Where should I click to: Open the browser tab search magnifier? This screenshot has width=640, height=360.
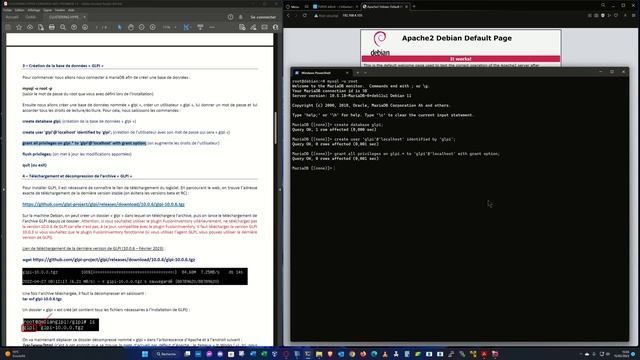(x=603, y=5)
